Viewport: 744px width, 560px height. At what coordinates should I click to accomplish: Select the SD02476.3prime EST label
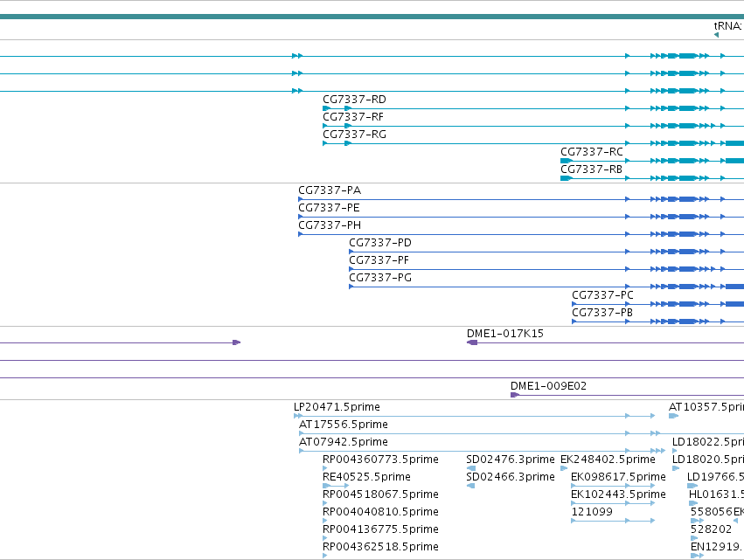(x=510, y=460)
